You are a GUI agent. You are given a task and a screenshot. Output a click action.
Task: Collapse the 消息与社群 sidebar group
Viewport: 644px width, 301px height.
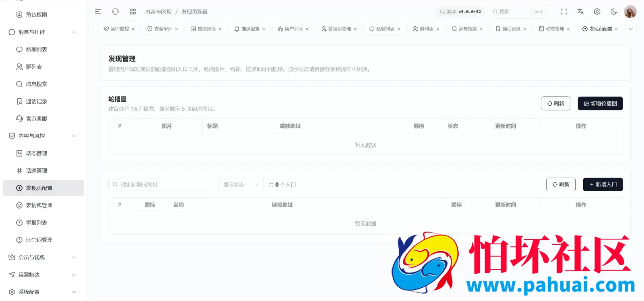43,32
